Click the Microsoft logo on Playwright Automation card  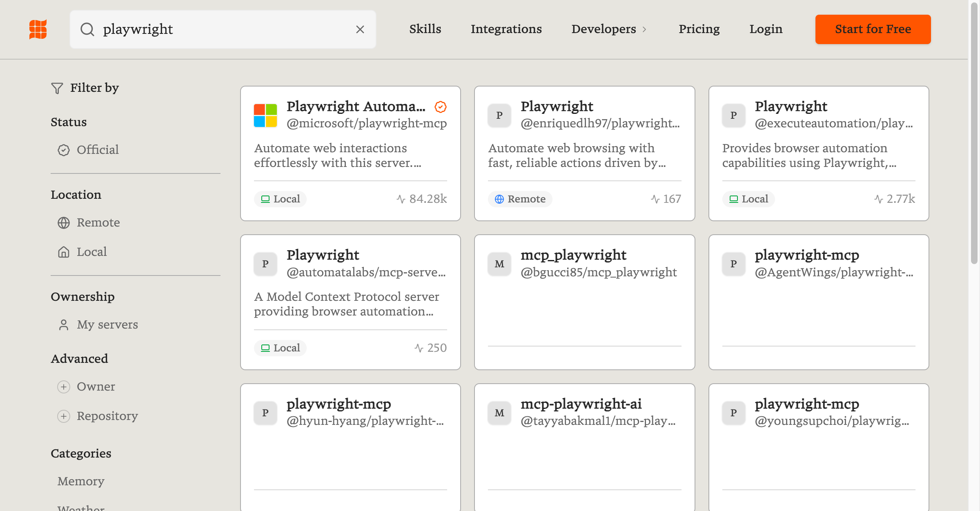265,116
